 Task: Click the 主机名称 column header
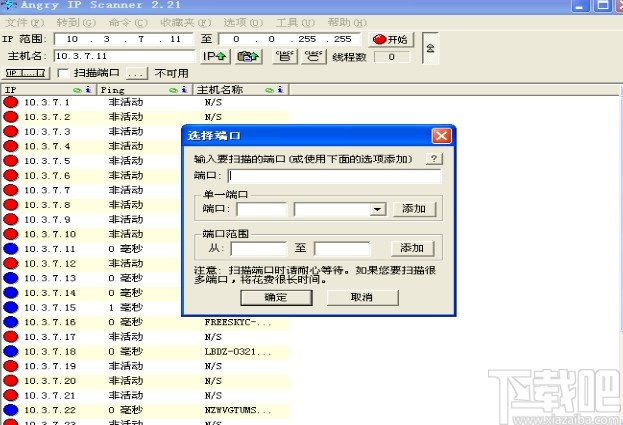(x=241, y=90)
